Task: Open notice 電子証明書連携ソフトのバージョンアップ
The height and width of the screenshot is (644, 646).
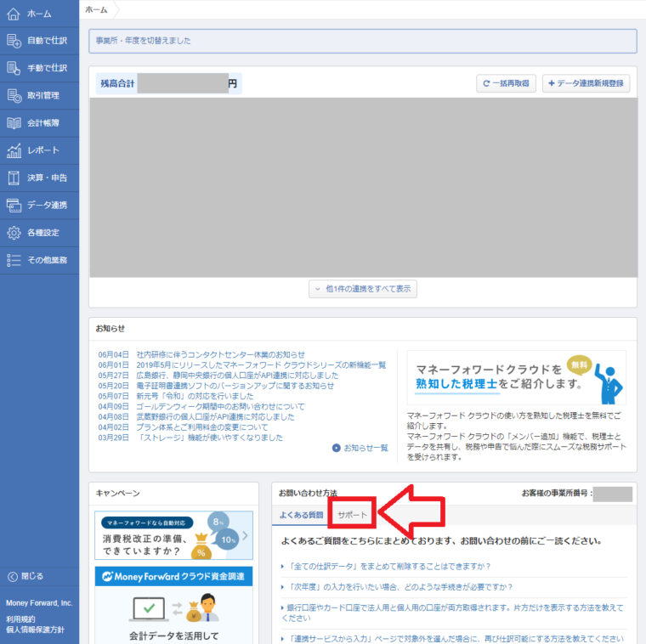Action: coord(235,386)
